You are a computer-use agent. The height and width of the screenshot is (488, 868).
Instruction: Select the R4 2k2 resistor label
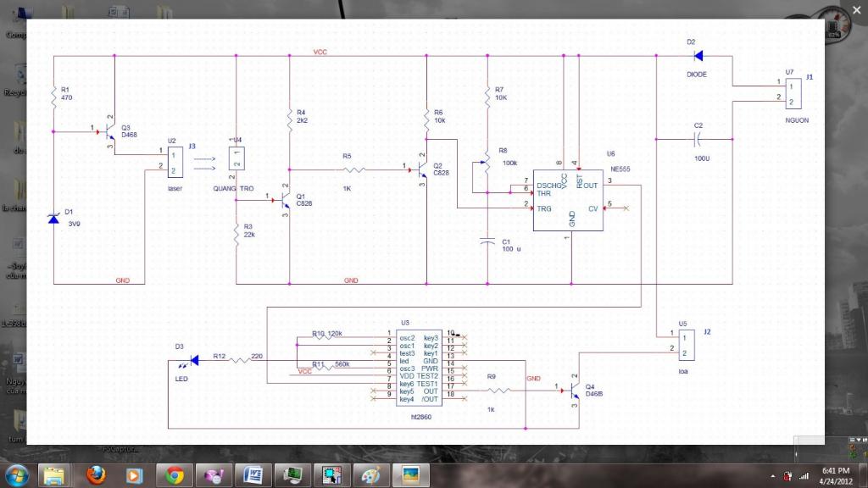point(302,116)
